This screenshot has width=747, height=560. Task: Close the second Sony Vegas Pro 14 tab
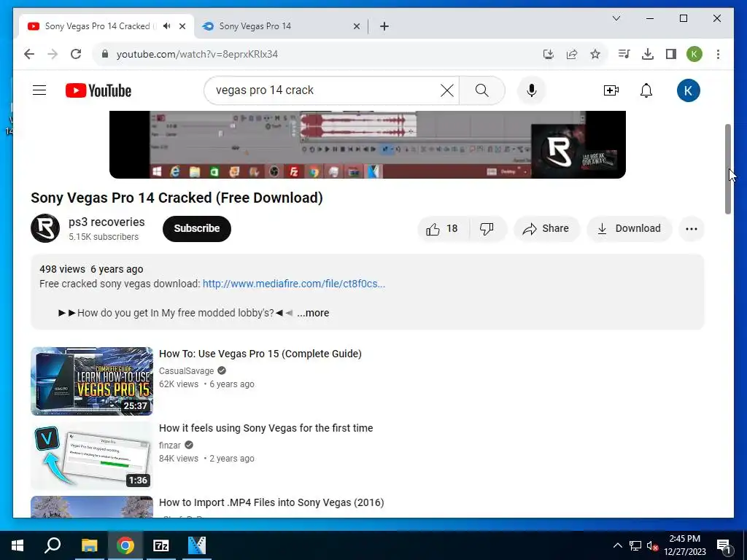pyautogui.click(x=356, y=26)
